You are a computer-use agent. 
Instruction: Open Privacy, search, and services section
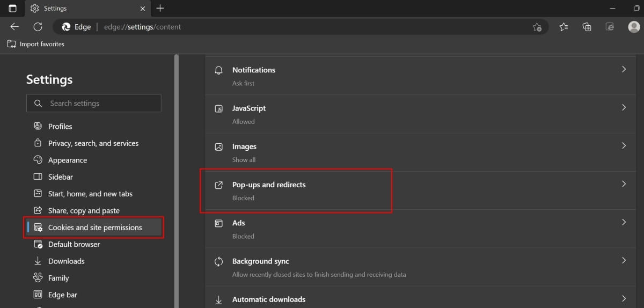pyautogui.click(x=93, y=143)
